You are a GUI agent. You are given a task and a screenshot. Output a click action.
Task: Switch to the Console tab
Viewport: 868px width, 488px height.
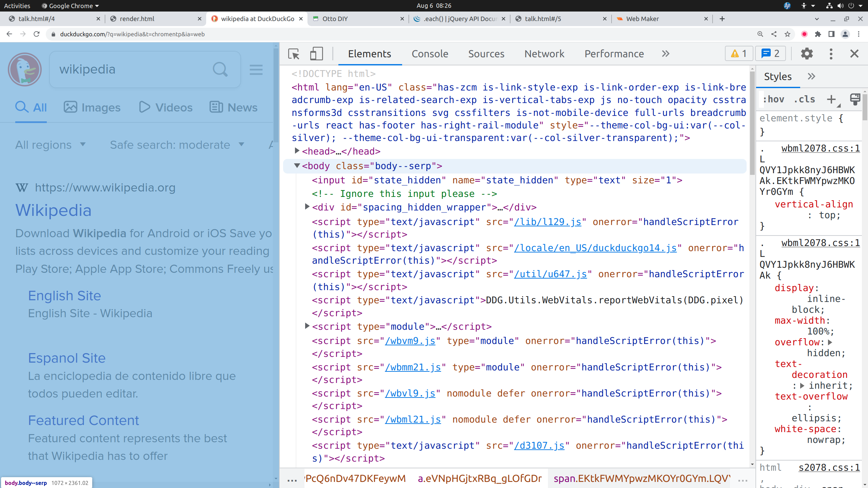pyautogui.click(x=430, y=54)
